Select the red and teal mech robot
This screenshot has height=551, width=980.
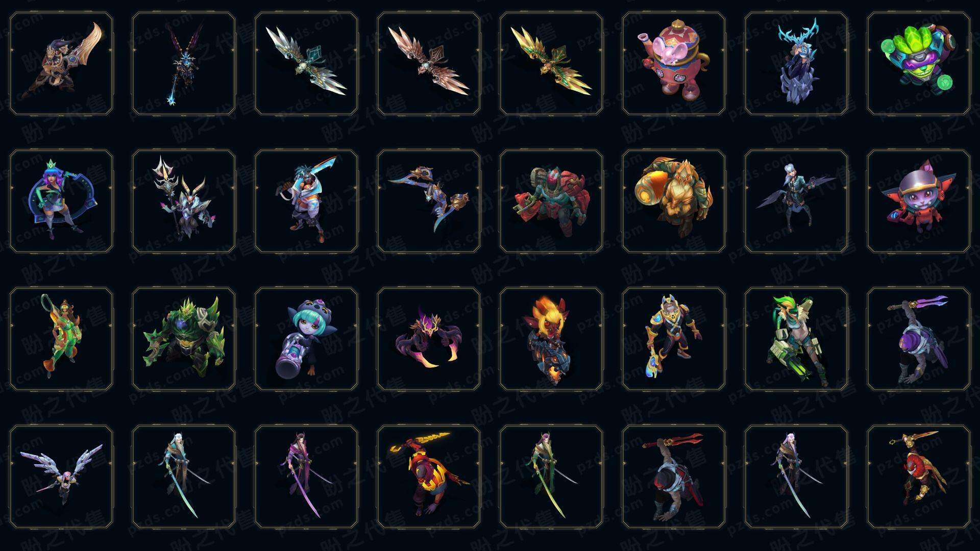tap(551, 201)
